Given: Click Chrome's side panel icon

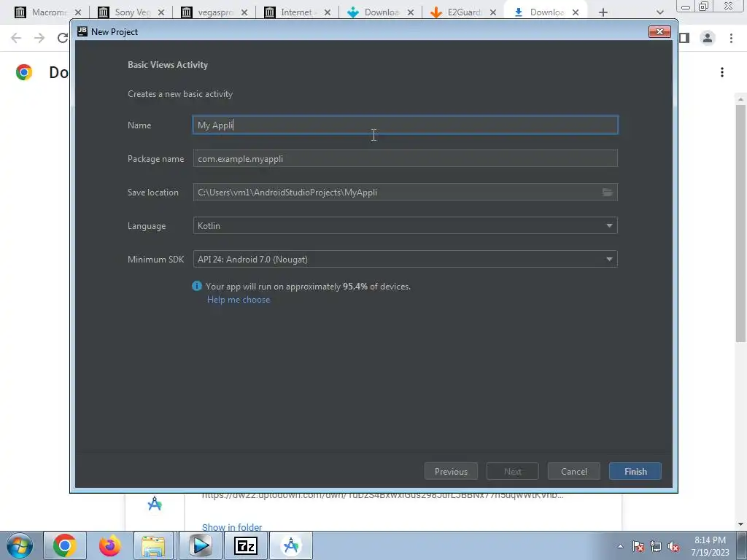Looking at the screenshot, I should tap(684, 38).
